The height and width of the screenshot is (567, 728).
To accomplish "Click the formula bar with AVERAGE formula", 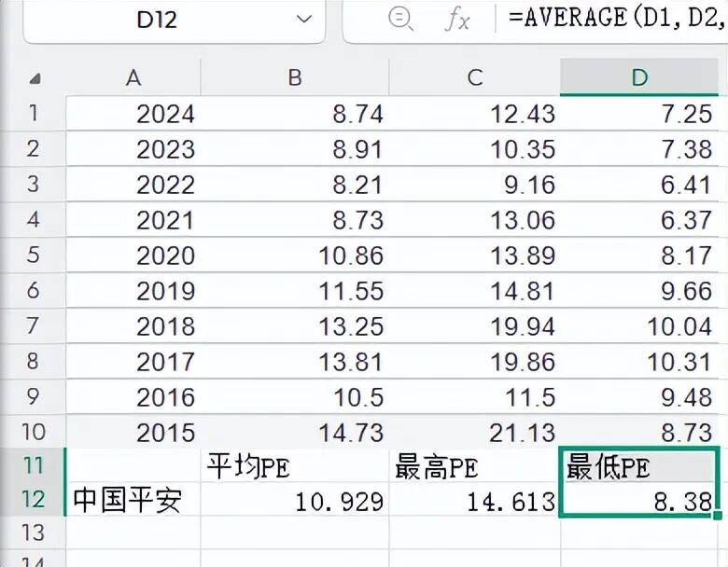I will click(617, 19).
